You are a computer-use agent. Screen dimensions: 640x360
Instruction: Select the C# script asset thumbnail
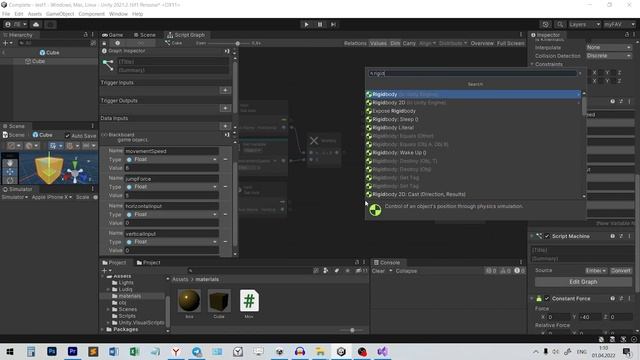click(x=249, y=301)
